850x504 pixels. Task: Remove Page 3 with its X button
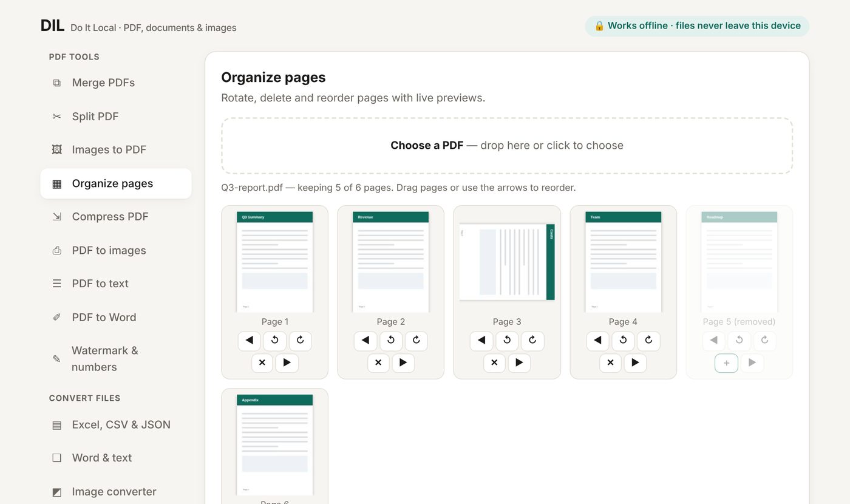coord(494,363)
